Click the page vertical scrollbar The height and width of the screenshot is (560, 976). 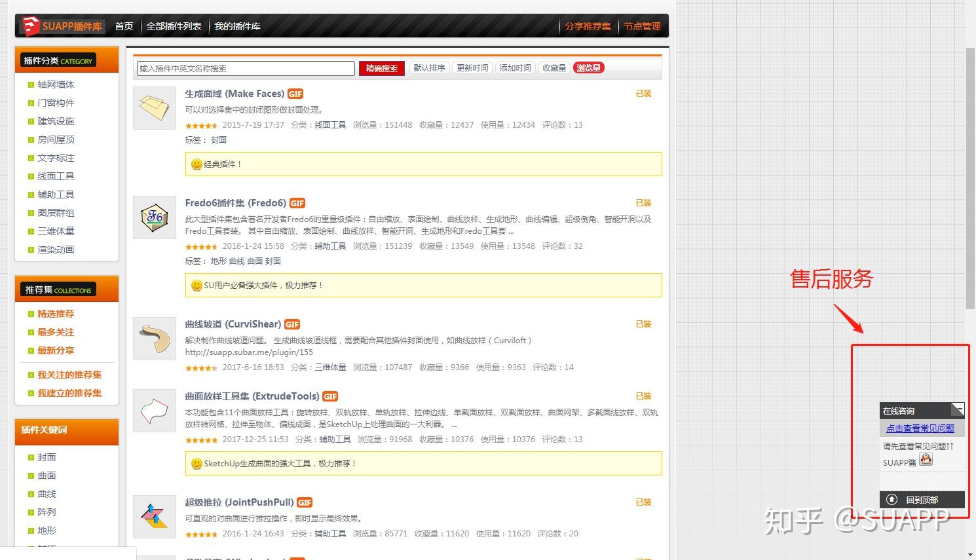click(x=971, y=177)
